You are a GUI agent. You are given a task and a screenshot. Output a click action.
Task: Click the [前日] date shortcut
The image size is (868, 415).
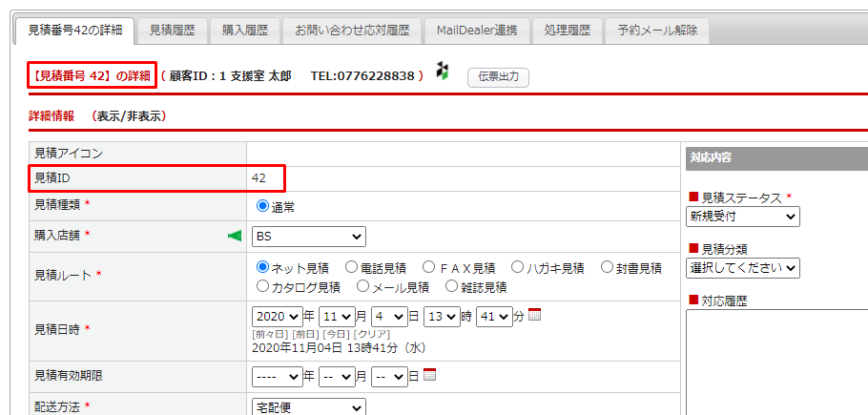(x=306, y=334)
